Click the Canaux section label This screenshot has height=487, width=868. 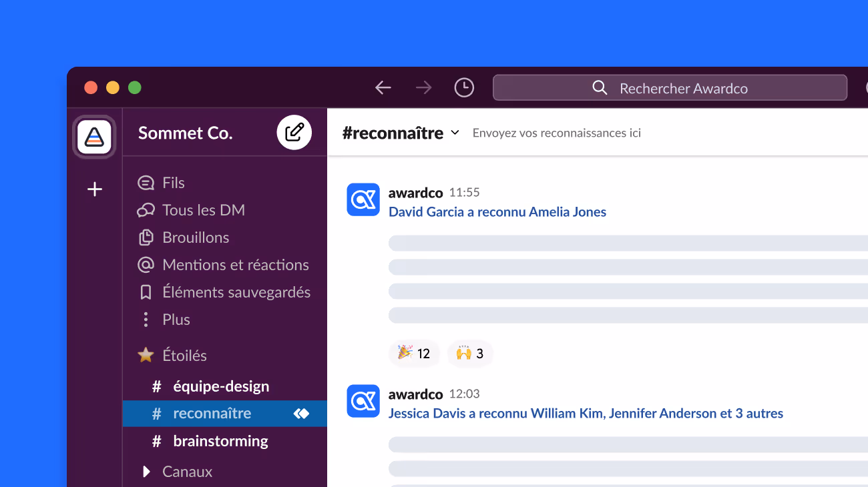pyautogui.click(x=187, y=472)
